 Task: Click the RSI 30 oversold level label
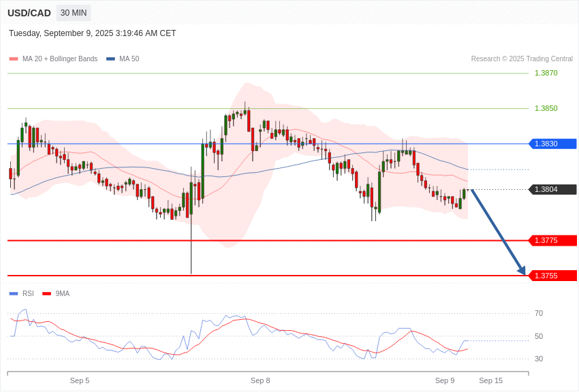point(539,359)
